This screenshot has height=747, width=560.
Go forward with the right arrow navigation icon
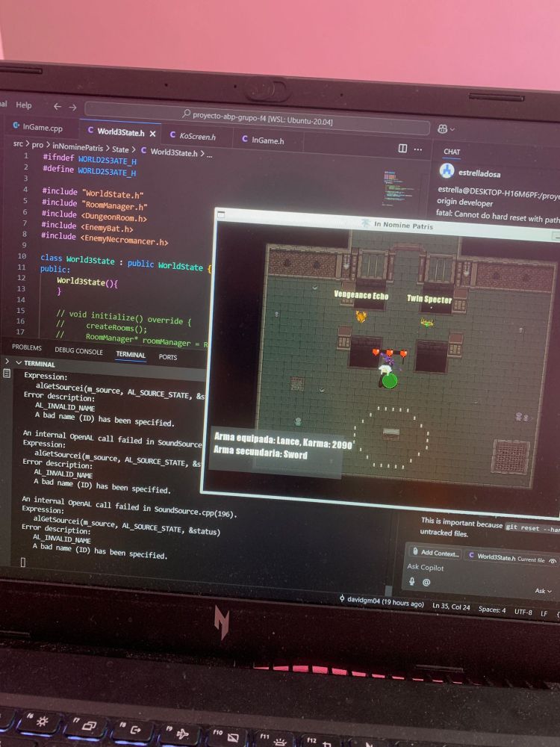[x=72, y=107]
